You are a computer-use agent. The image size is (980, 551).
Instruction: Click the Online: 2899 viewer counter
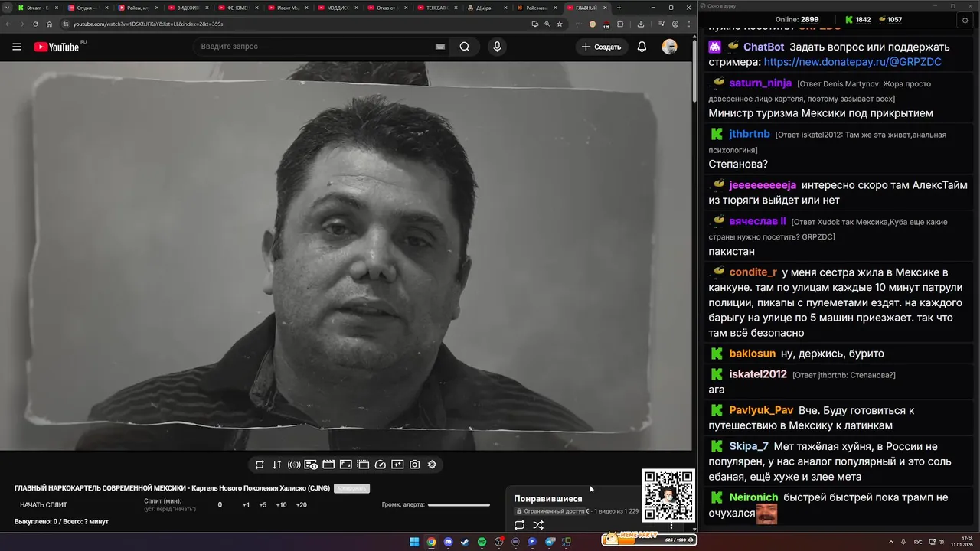[796, 20]
